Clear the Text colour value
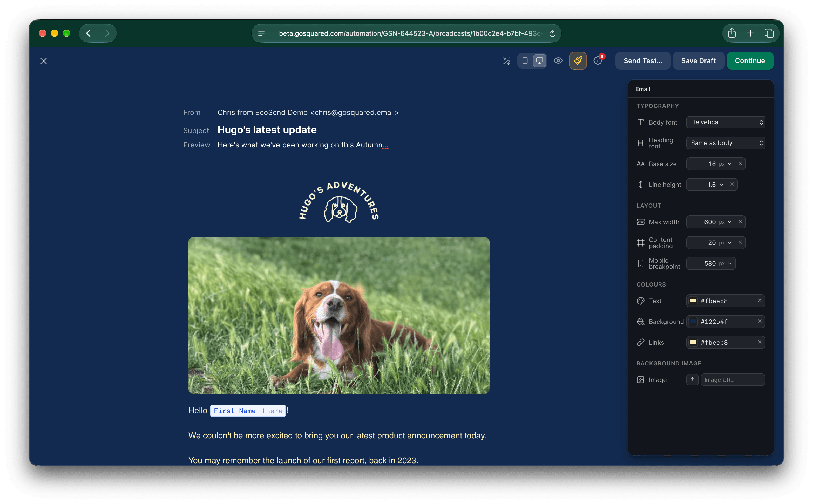 click(x=759, y=301)
